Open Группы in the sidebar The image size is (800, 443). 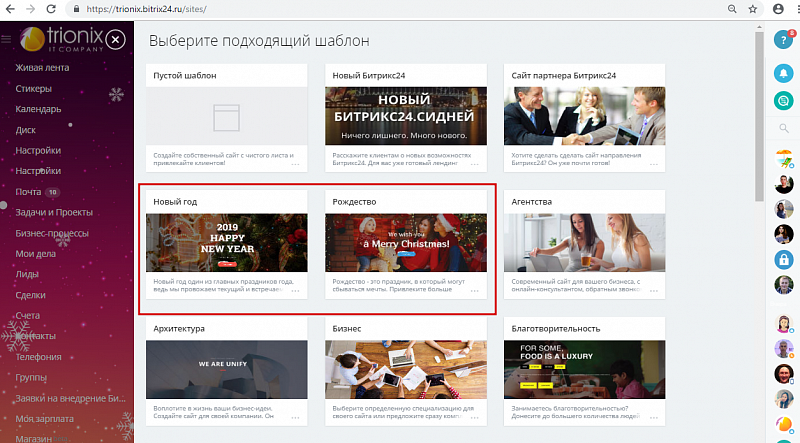point(31,377)
